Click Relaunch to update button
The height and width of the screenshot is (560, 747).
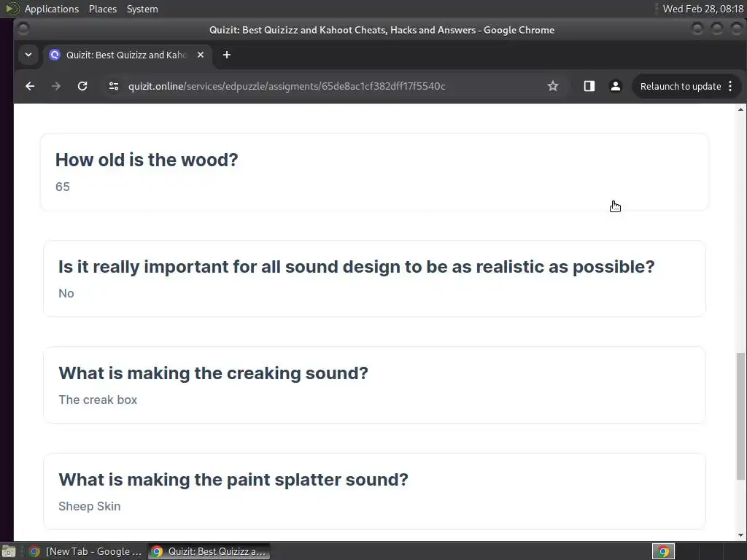click(681, 86)
